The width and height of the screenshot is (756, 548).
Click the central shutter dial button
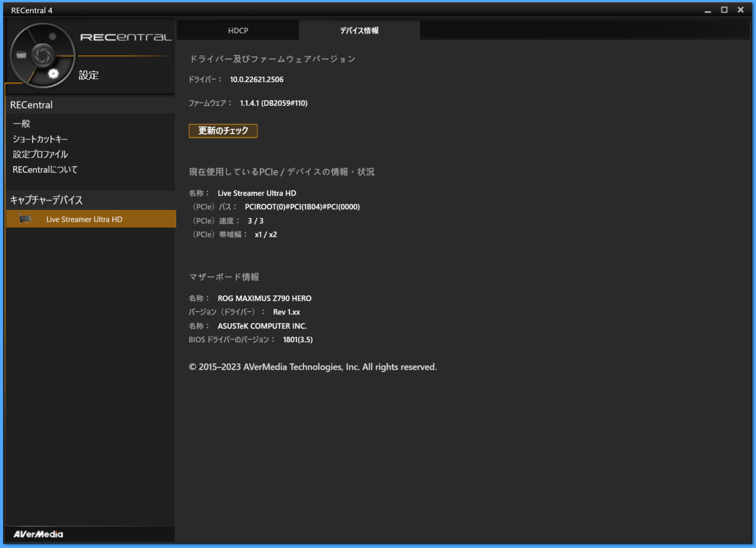coord(43,55)
